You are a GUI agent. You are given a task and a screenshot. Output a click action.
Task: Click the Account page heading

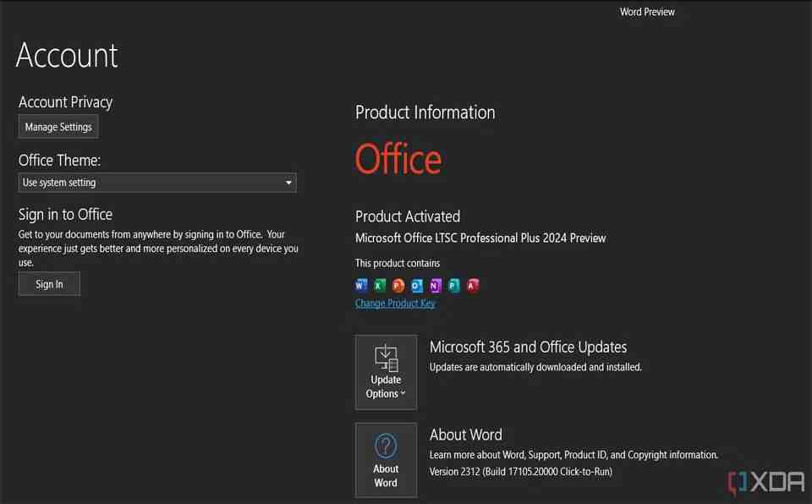point(67,56)
